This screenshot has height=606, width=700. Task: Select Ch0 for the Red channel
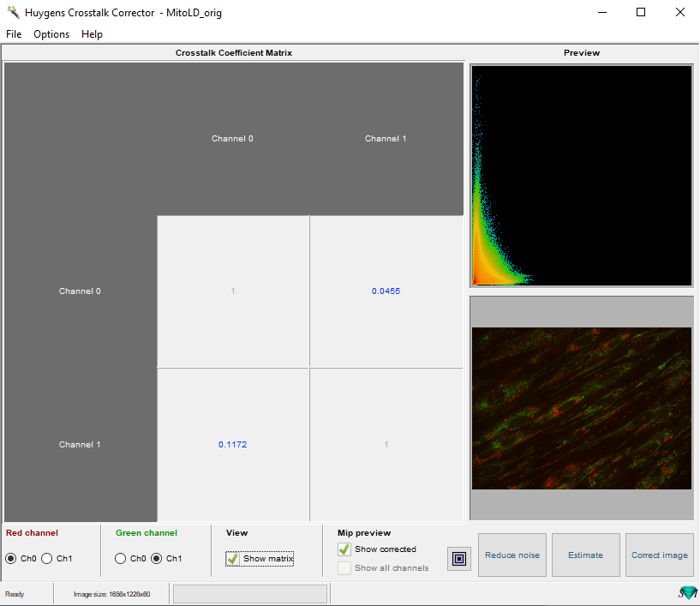(x=11, y=559)
